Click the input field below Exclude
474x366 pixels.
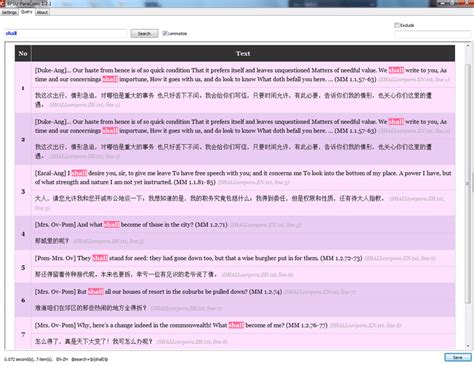tap(432, 35)
